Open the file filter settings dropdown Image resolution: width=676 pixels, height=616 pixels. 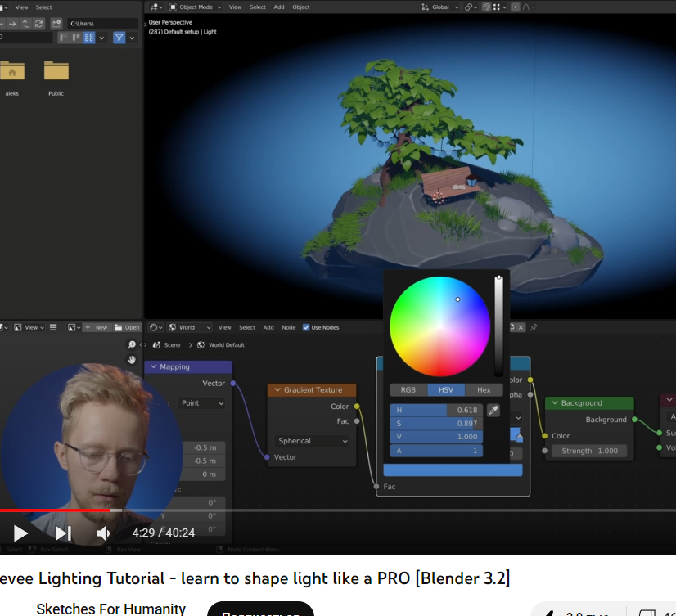pyautogui.click(x=132, y=38)
